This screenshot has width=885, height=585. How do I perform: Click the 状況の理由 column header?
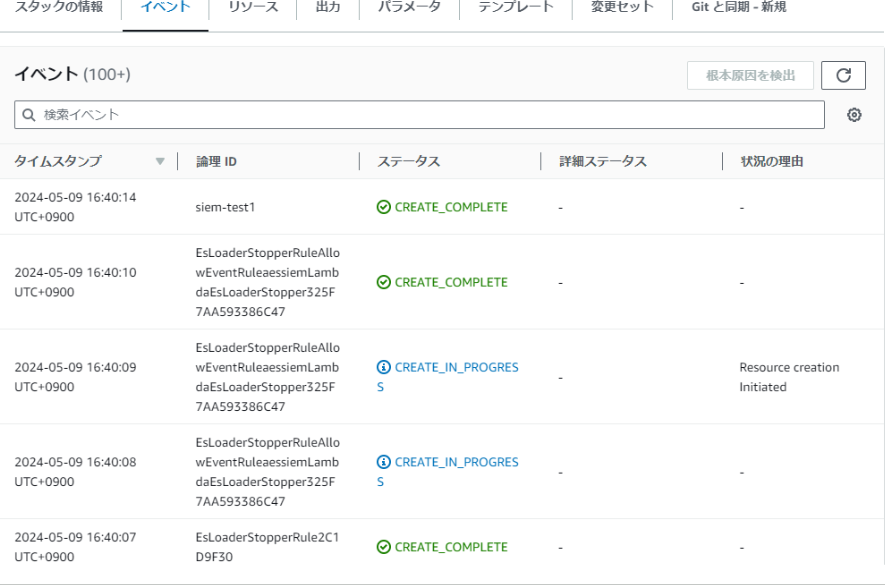[x=772, y=161]
